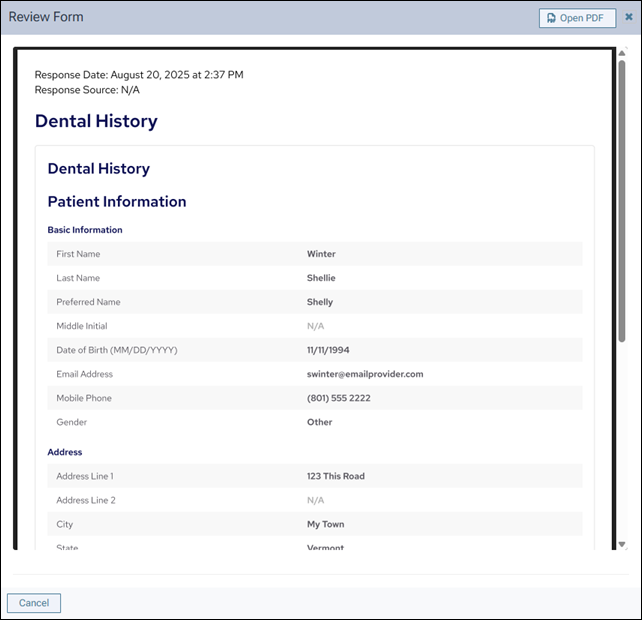The image size is (642, 620).
Task: Click the scroll up arrow of the form scrollbar
Action: coord(622,53)
